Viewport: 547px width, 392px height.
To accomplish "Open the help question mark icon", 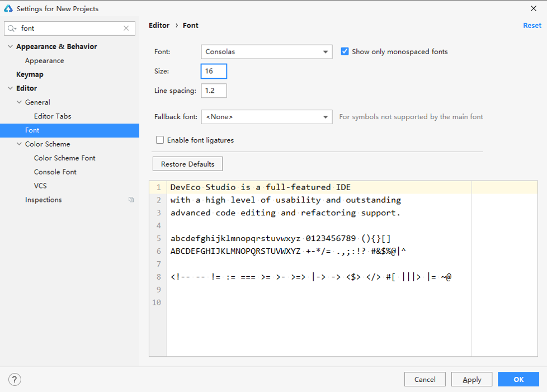I will [x=15, y=380].
